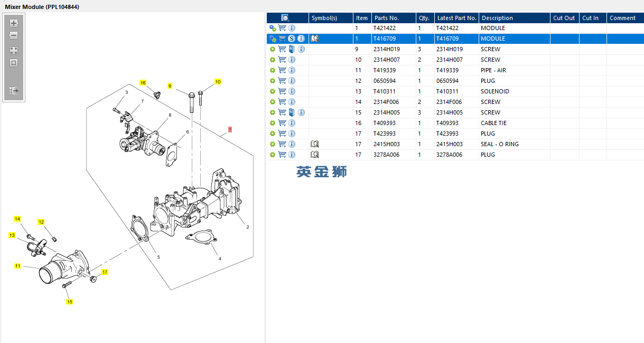This screenshot has height=343, width=644.
Task: Sort by Symbol(s) column header
Action: click(x=331, y=18)
